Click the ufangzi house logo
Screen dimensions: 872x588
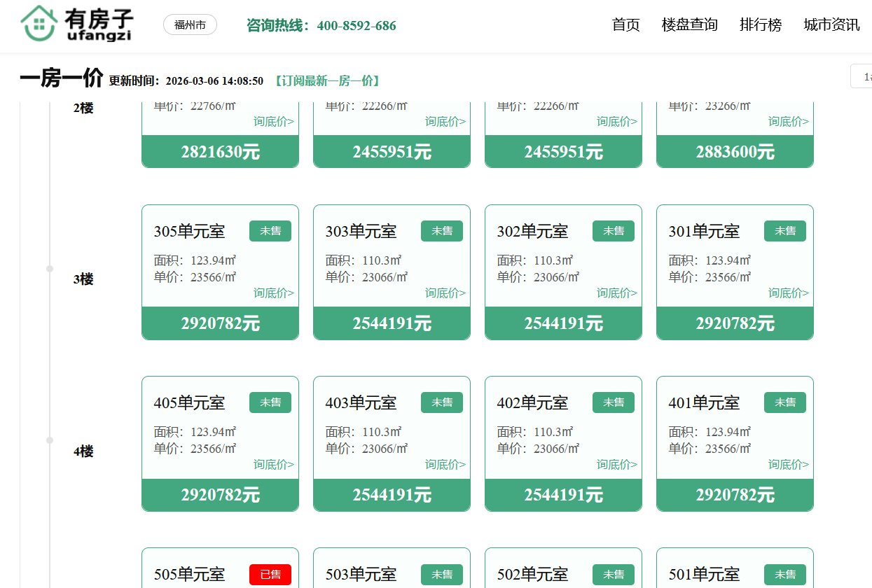click(x=76, y=25)
